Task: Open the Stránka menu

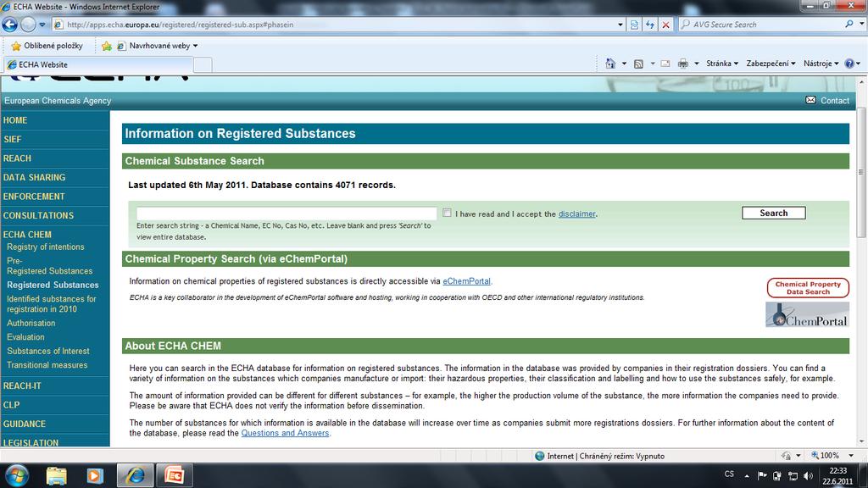Action: pos(722,64)
